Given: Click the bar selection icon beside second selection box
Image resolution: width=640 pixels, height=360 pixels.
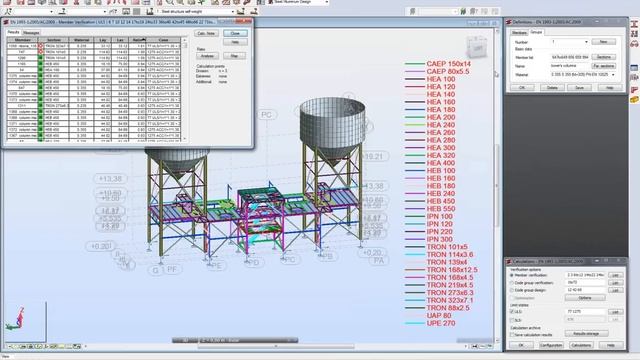Looking at the screenshot, I should pos(62,11).
